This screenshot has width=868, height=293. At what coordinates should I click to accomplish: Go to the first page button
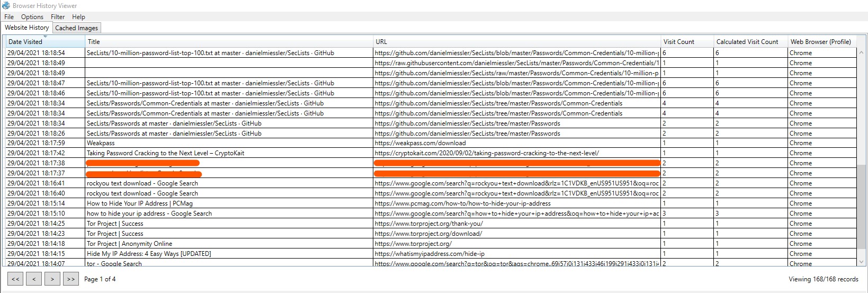(x=15, y=279)
